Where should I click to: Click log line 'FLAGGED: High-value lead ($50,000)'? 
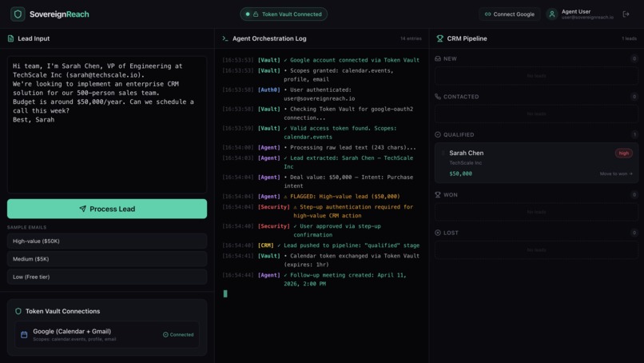click(320, 197)
